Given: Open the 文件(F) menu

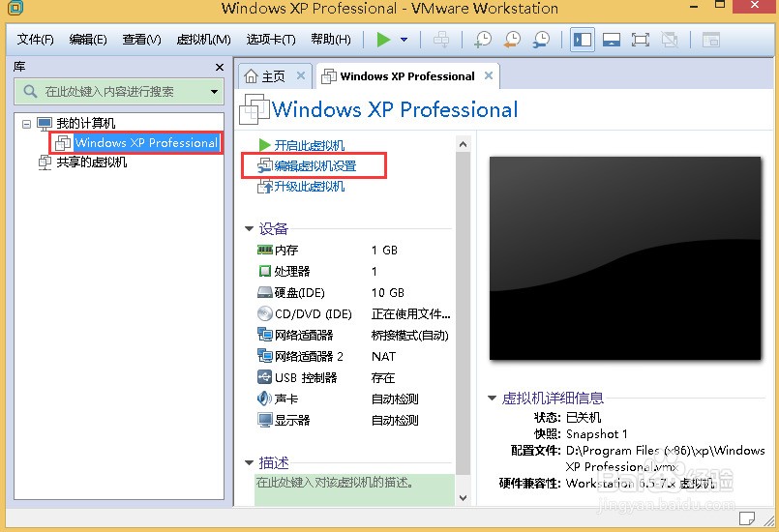Looking at the screenshot, I should (35, 40).
